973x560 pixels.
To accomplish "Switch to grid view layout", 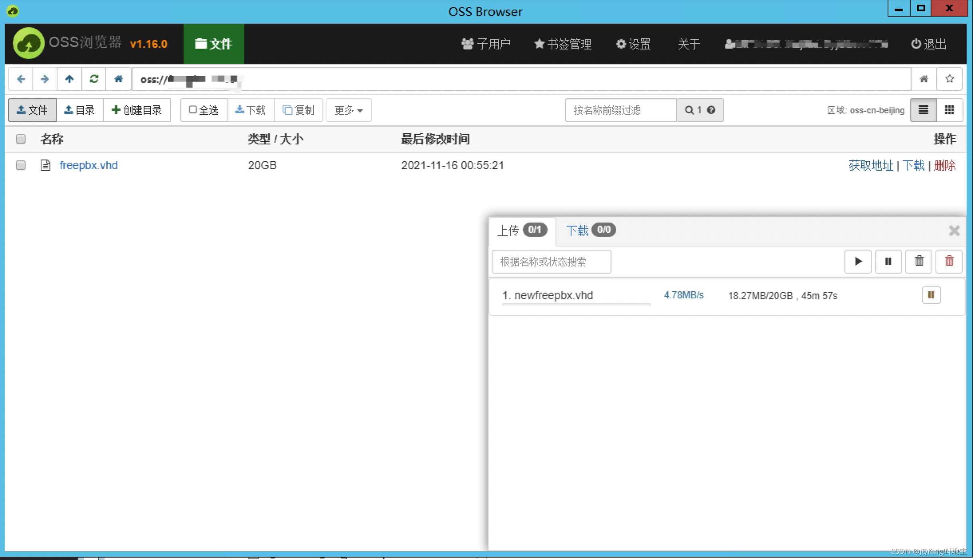I will 949,110.
